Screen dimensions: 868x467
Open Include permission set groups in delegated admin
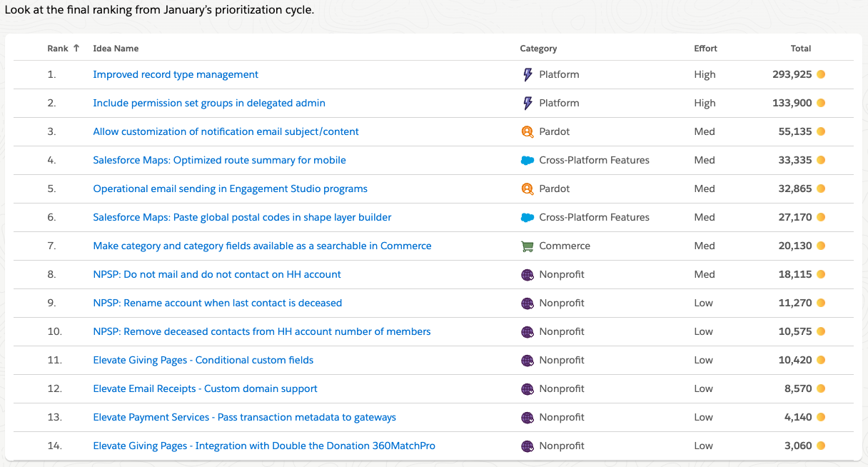(x=209, y=103)
